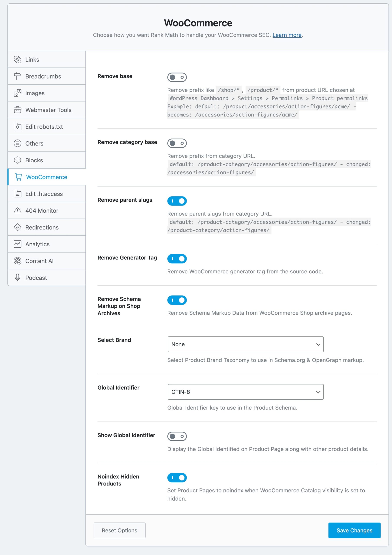Click the Noindex Hidden Products label

pyautogui.click(x=118, y=480)
